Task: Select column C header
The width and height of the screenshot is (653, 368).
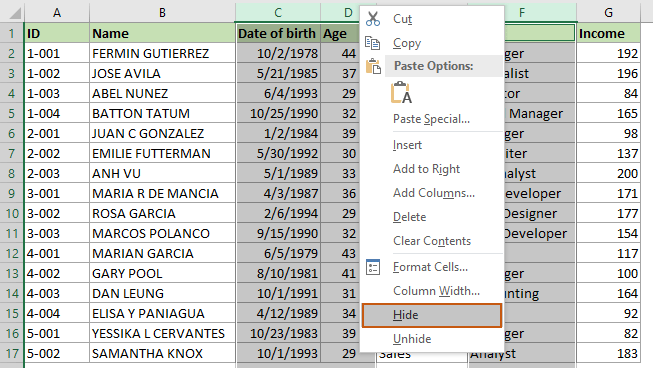Action: (278, 13)
